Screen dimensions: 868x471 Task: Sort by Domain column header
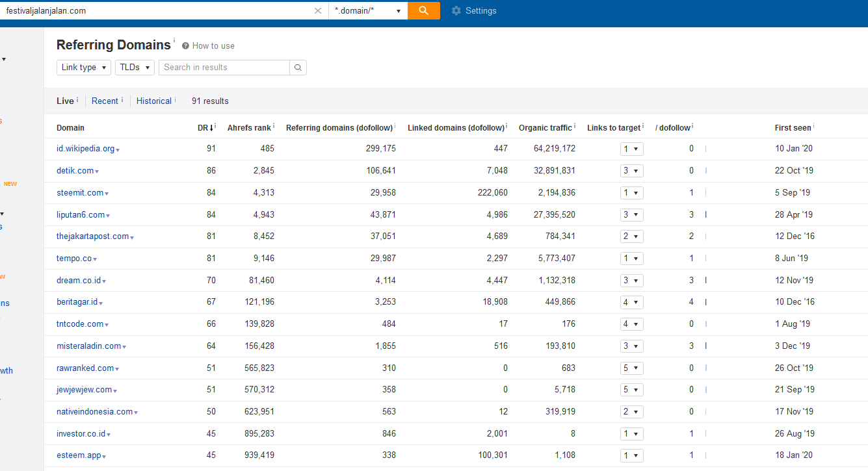point(70,128)
